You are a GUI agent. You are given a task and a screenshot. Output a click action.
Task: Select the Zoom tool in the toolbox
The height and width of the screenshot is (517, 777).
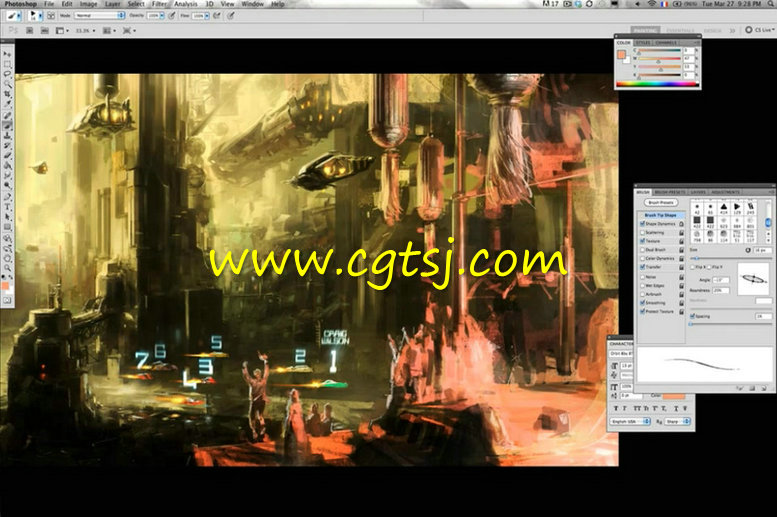7,268
